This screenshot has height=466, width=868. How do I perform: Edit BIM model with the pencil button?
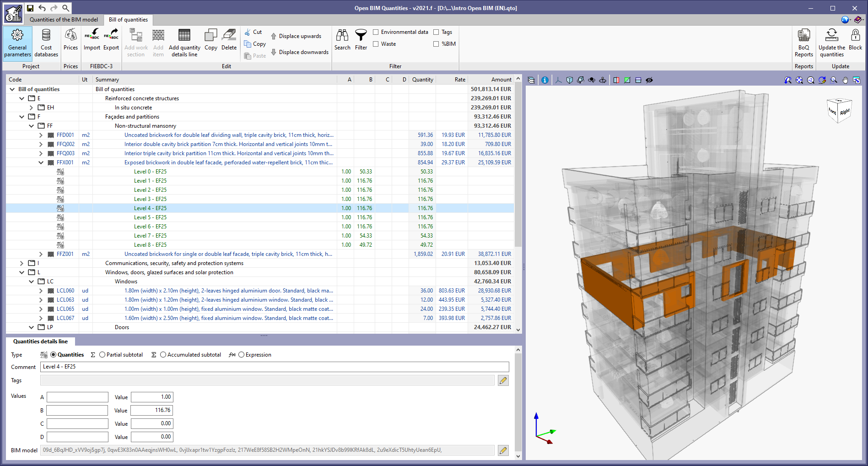click(x=503, y=450)
